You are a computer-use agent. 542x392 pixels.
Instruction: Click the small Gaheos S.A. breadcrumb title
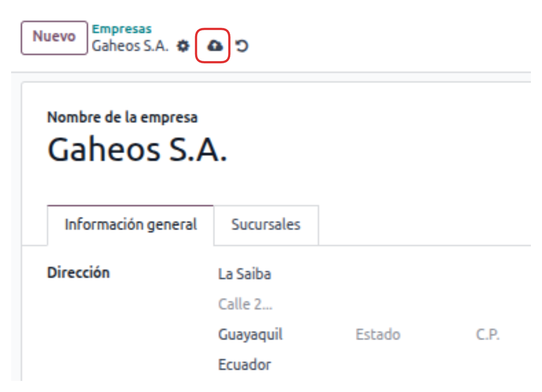(130, 46)
